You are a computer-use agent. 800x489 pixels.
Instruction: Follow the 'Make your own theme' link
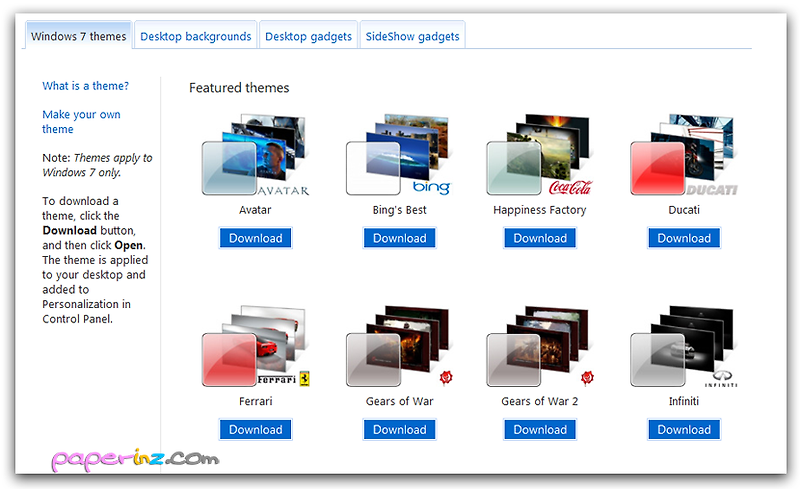click(x=81, y=121)
